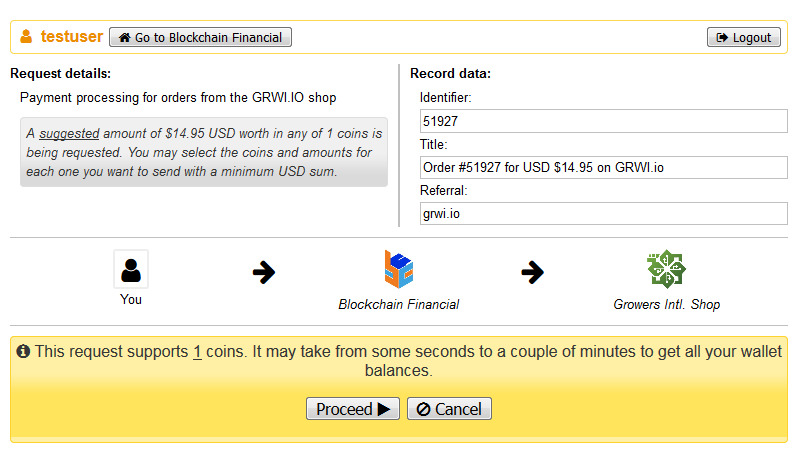The width and height of the screenshot is (798, 466).
Task: Click the testuser username text
Action: 71,37
